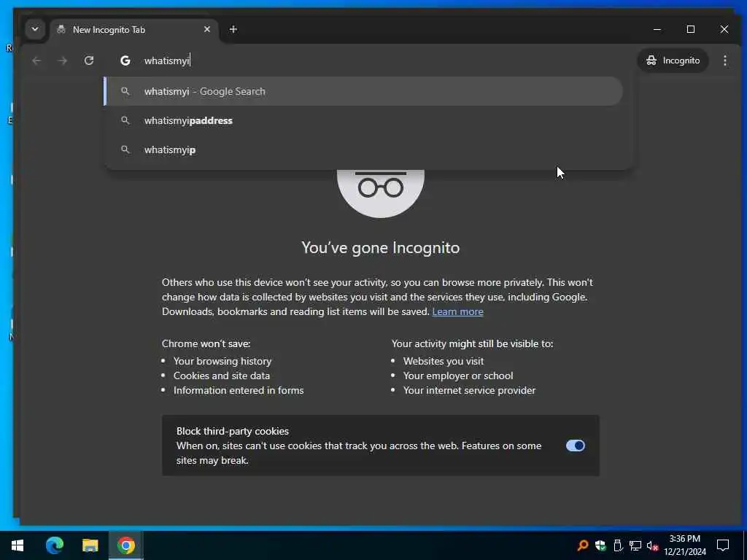Select 'whatismyi - Google Search' suggestion
The height and width of the screenshot is (560, 747).
(x=363, y=91)
